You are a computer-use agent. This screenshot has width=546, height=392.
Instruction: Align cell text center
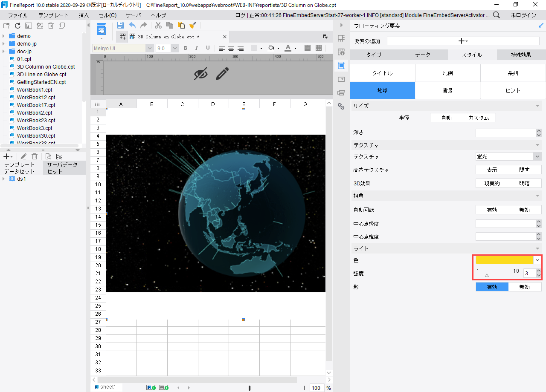[x=231, y=48]
